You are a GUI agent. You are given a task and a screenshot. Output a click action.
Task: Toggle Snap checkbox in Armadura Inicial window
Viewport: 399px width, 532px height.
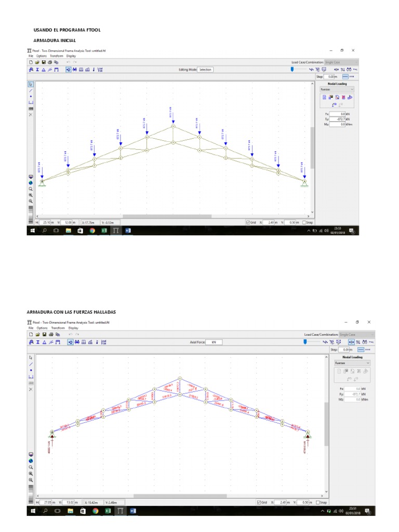click(x=304, y=222)
